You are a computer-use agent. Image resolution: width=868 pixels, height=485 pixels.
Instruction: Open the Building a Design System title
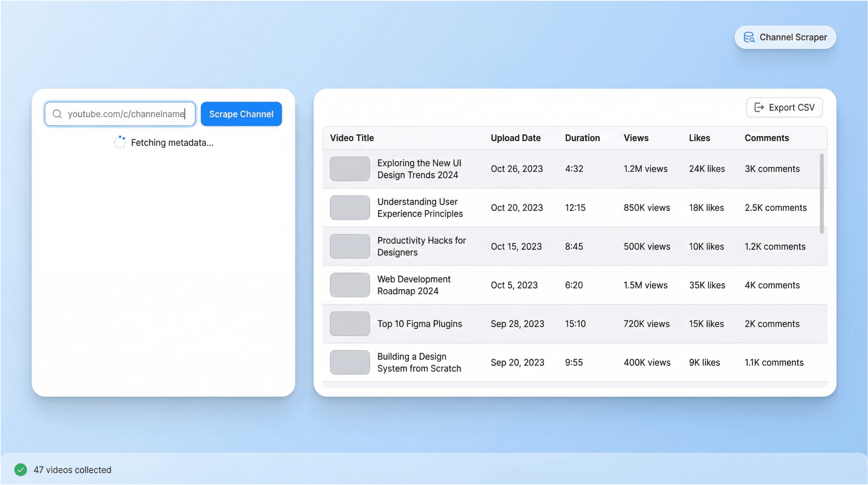419,362
